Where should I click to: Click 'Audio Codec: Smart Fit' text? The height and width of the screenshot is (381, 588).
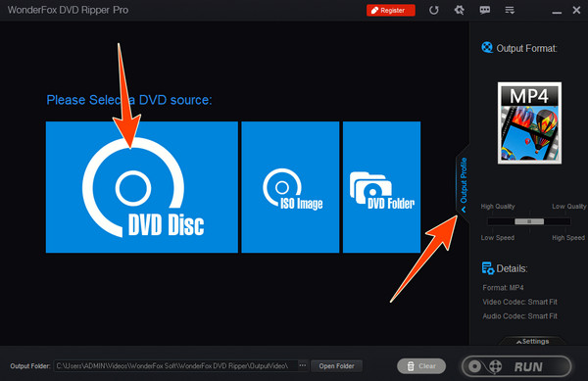click(x=519, y=316)
